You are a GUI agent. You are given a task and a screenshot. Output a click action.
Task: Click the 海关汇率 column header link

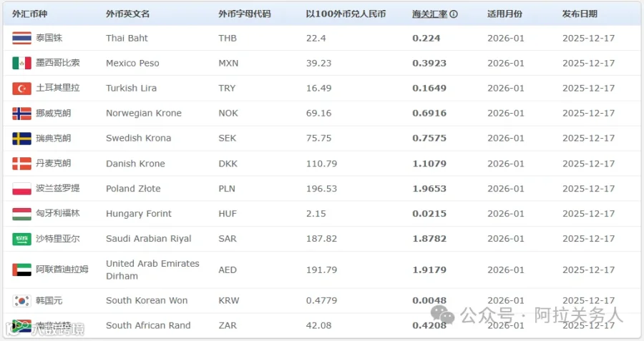(429, 14)
